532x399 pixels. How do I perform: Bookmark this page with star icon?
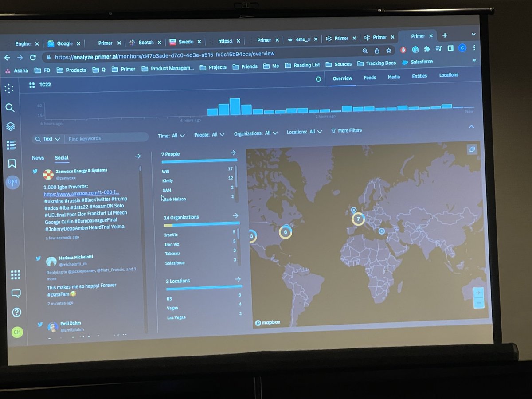pos(389,51)
